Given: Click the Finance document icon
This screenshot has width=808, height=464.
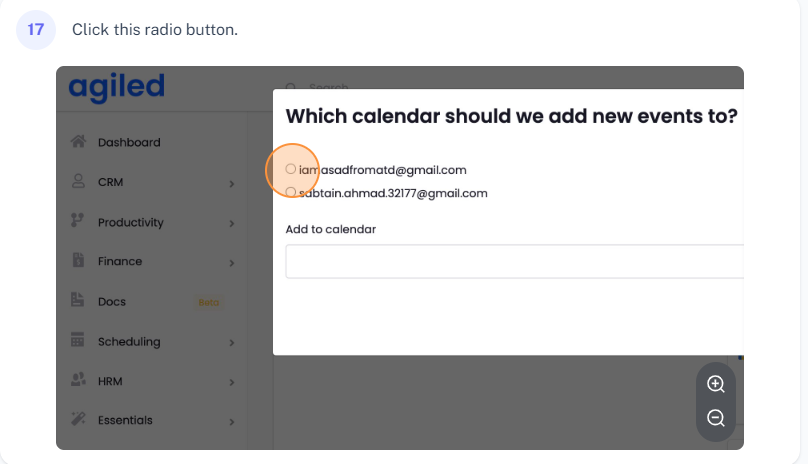Looking at the screenshot, I should coord(78,261).
